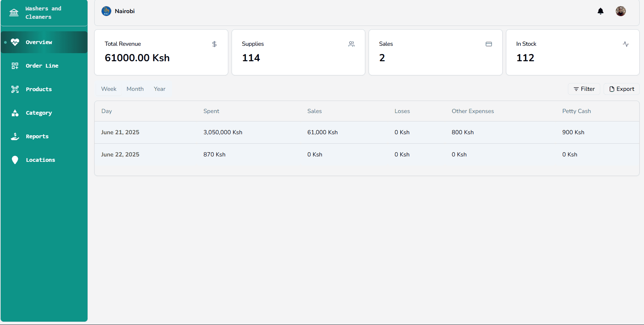
Task: Click the In Stock count 112
Action: click(x=525, y=58)
